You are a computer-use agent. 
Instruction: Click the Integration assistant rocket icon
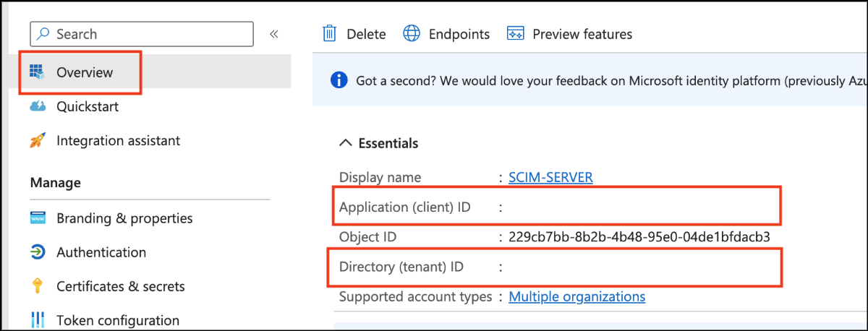tap(38, 141)
